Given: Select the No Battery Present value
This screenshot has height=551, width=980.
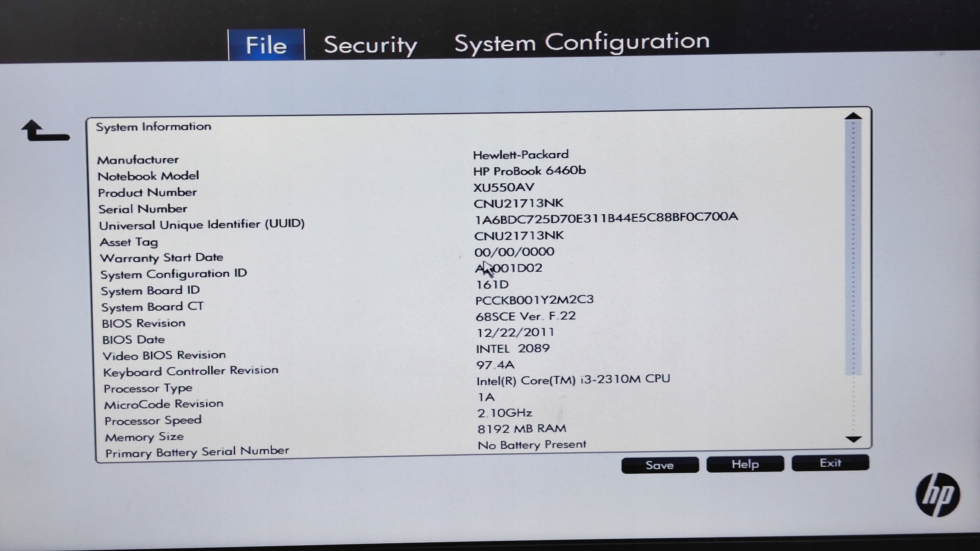Looking at the screenshot, I should (532, 445).
